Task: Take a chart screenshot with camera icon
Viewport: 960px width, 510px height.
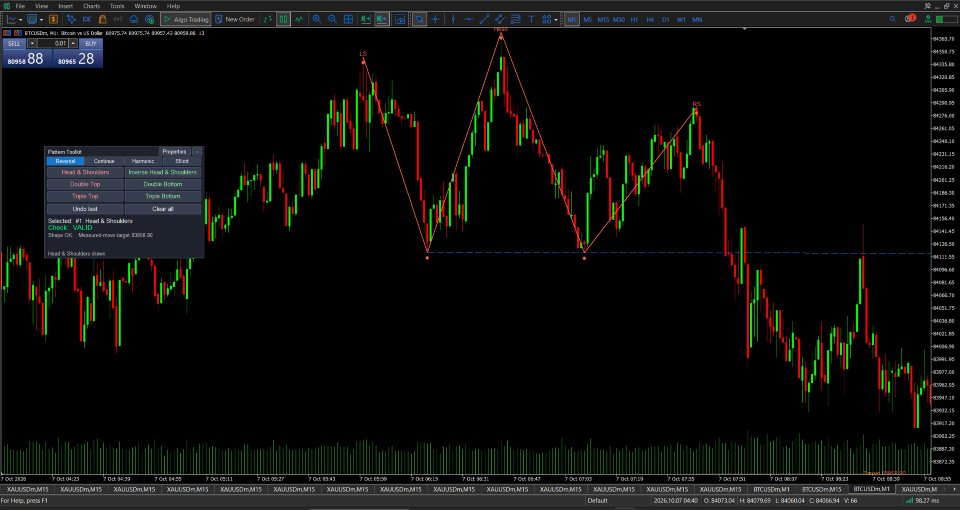Action: (400, 20)
